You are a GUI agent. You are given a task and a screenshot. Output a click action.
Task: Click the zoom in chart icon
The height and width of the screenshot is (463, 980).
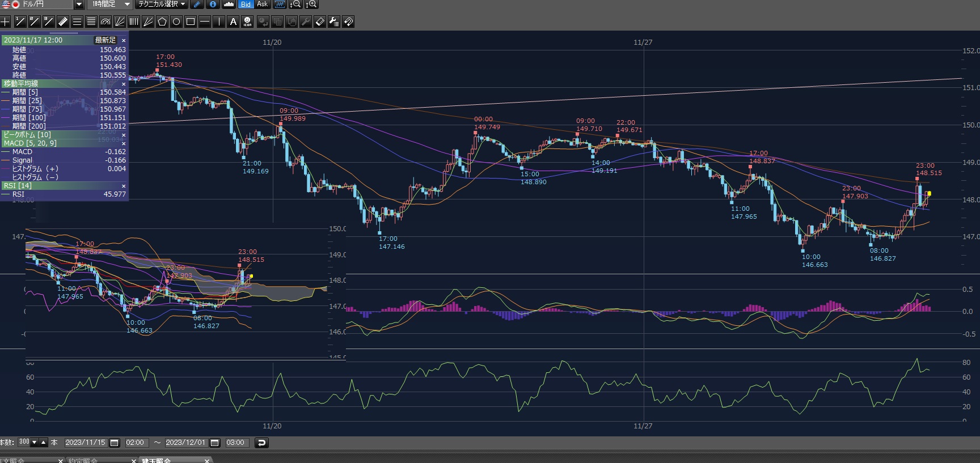click(x=311, y=5)
